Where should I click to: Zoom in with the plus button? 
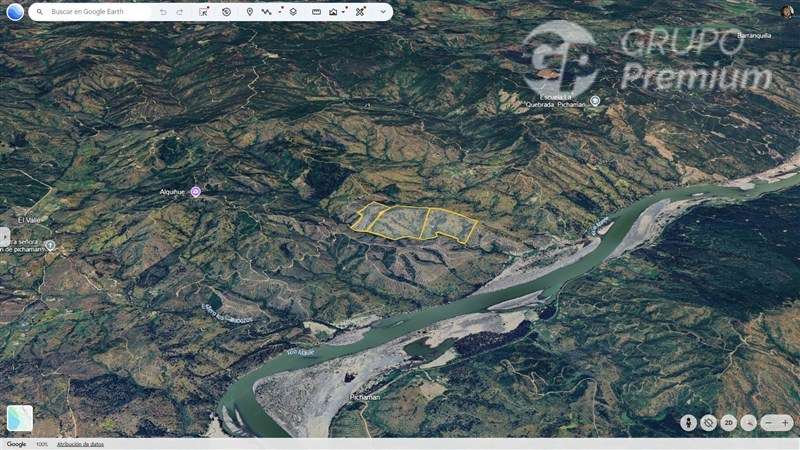pos(785,423)
